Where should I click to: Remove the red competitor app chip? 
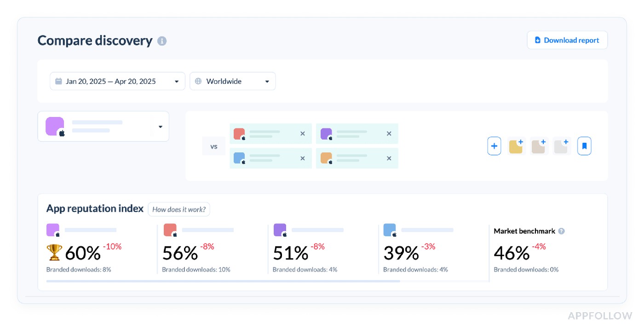pos(303,134)
